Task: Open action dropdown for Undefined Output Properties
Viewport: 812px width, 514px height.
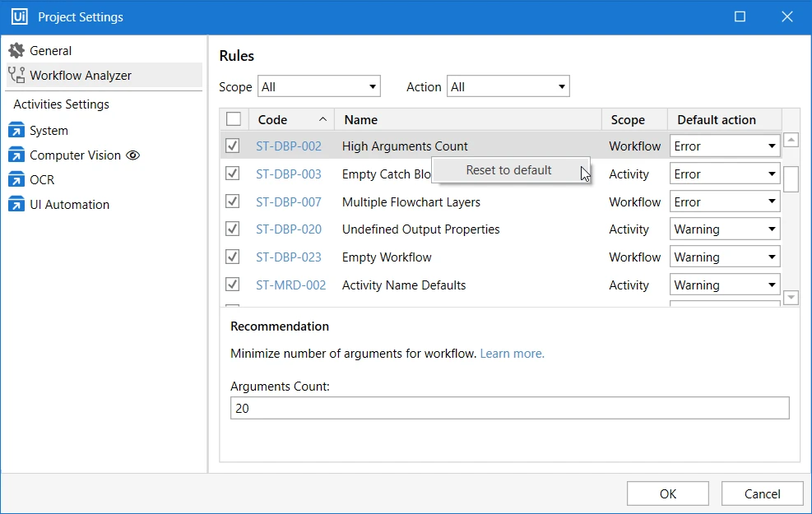Action: [x=725, y=229]
